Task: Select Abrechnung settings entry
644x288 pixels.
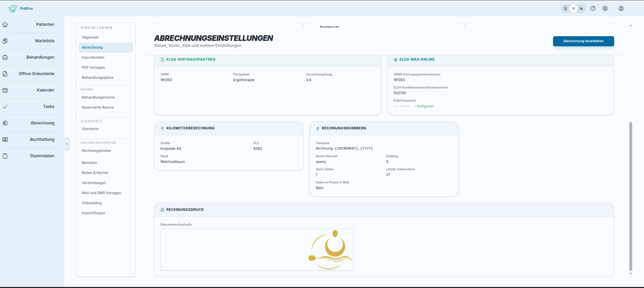Action: (x=106, y=47)
